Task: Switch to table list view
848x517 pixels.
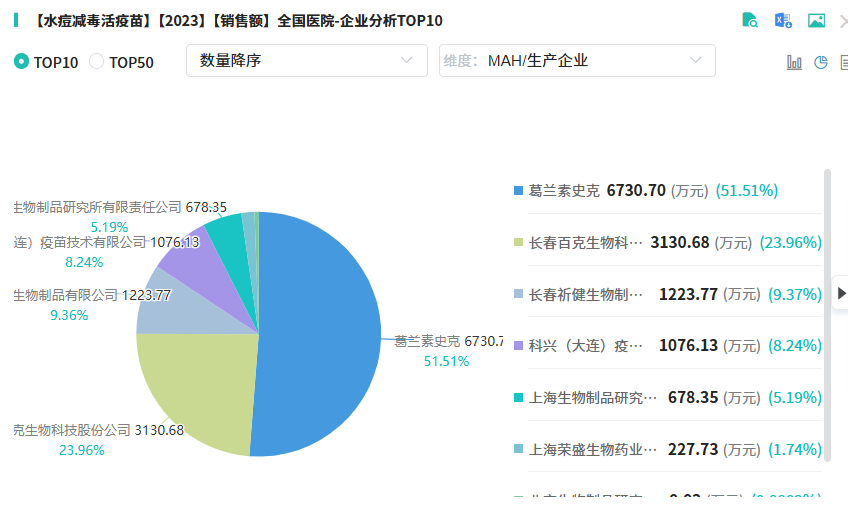Action: [844, 62]
